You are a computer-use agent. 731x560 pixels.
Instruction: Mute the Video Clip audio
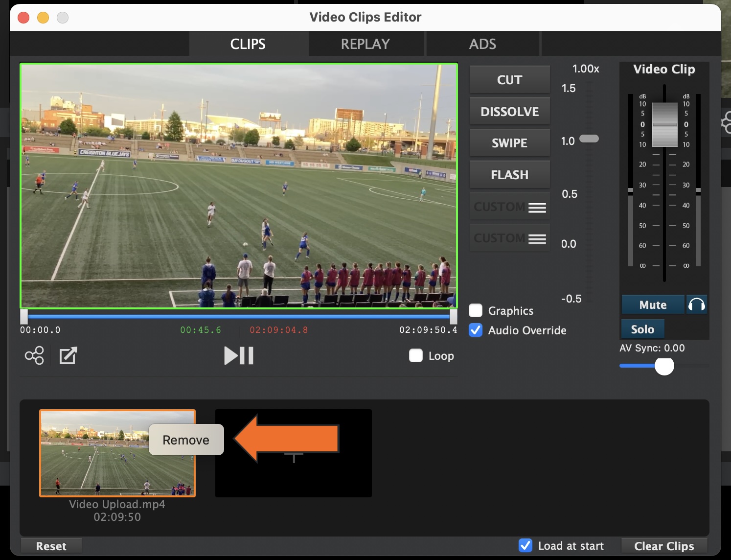pyautogui.click(x=653, y=304)
